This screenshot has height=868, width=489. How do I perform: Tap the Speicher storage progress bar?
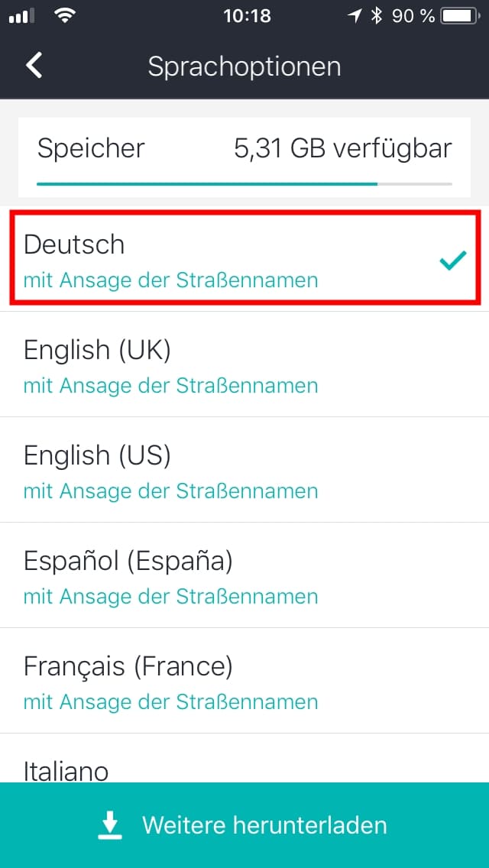pos(244,183)
